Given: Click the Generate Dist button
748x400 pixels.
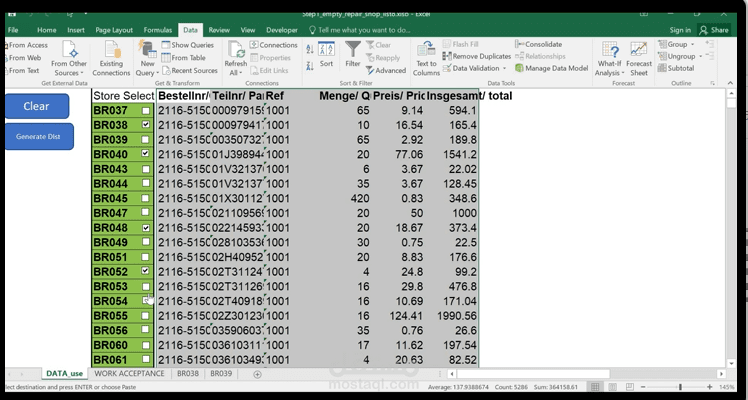Looking at the screenshot, I should coord(39,136).
